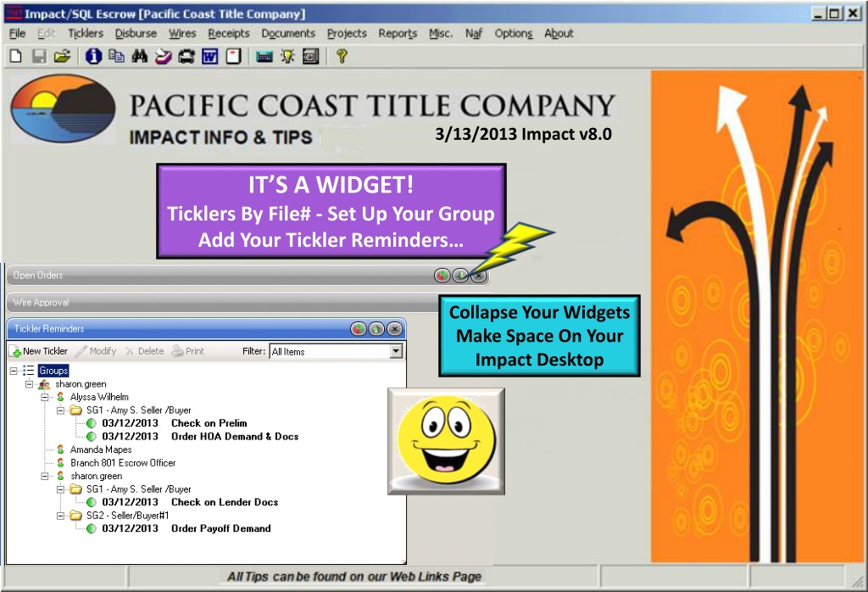868x592 pixels.
Task: Collapse the SG2 - Seller/Buyer#1 folder
Action: pos(60,516)
